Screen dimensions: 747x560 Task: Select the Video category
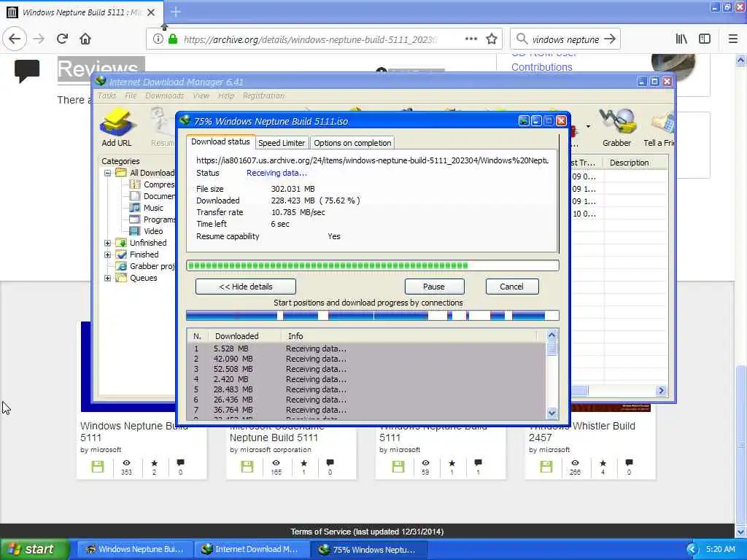point(153,231)
